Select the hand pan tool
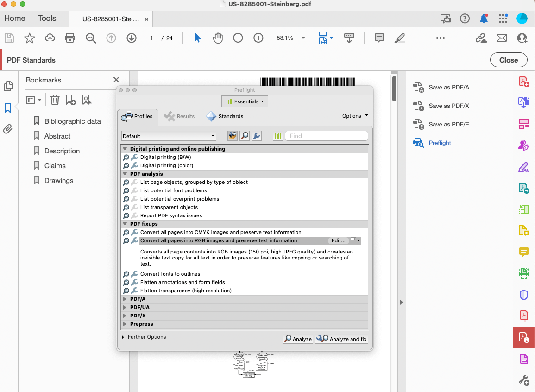The width and height of the screenshot is (535, 392). [218, 38]
